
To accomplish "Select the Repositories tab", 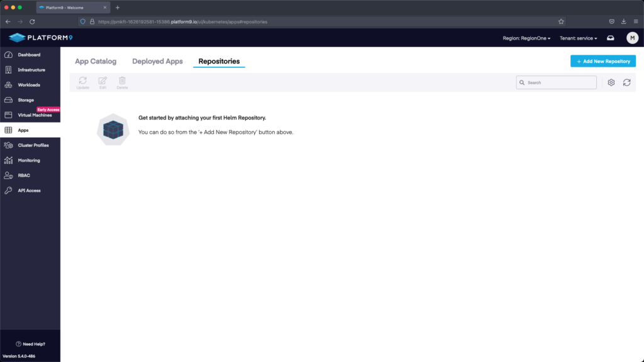I will [219, 61].
